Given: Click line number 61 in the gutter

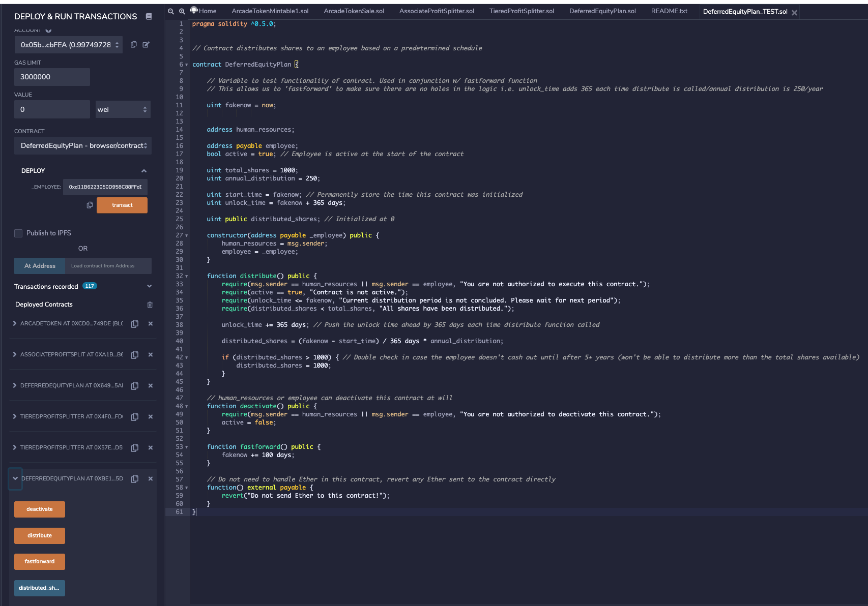Looking at the screenshot, I should tap(179, 512).
